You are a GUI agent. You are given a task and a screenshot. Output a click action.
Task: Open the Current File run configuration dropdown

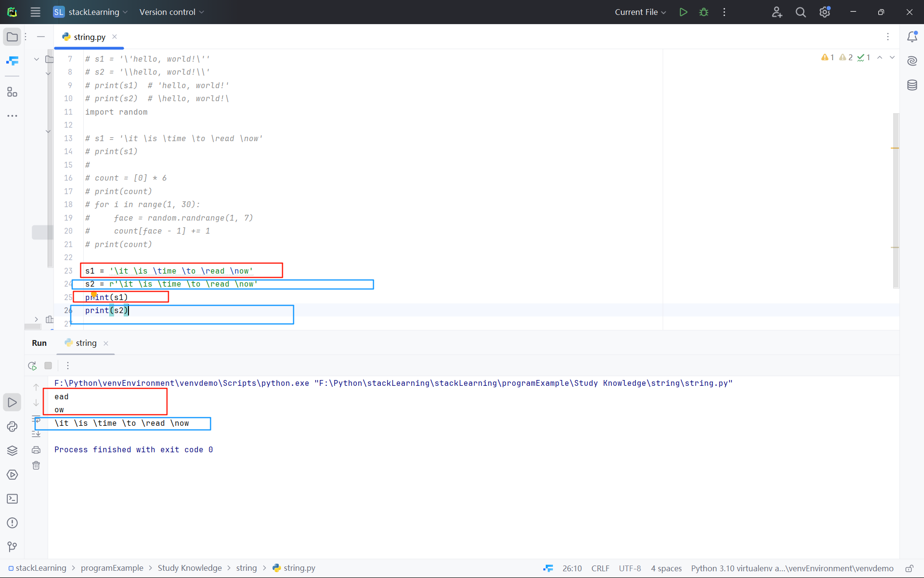(x=640, y=12)
